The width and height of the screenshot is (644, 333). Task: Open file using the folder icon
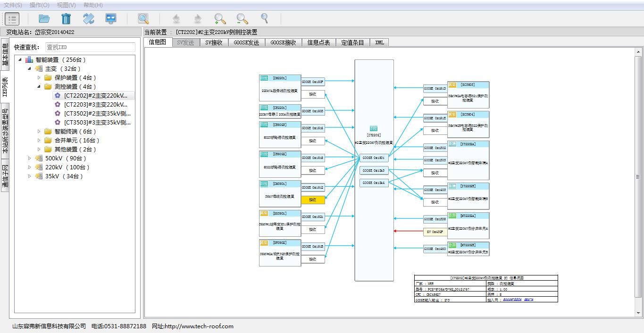(x=44, y=19)
